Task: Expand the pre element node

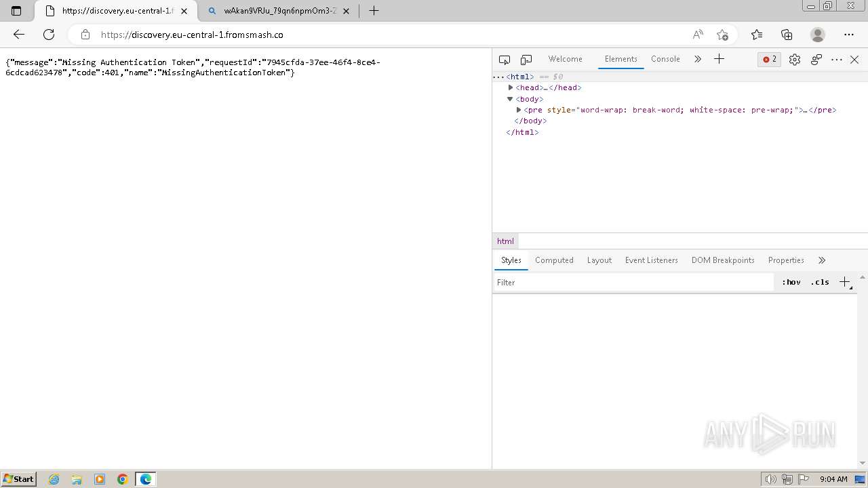Action: tap(519, 110)
